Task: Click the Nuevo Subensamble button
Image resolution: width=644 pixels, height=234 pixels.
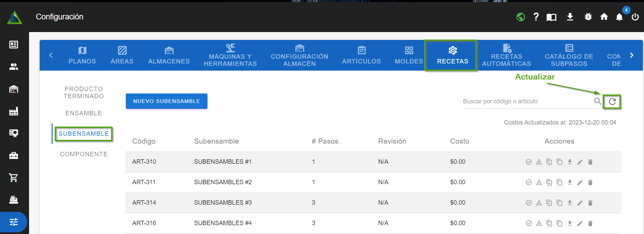Action: click(166, 101)
